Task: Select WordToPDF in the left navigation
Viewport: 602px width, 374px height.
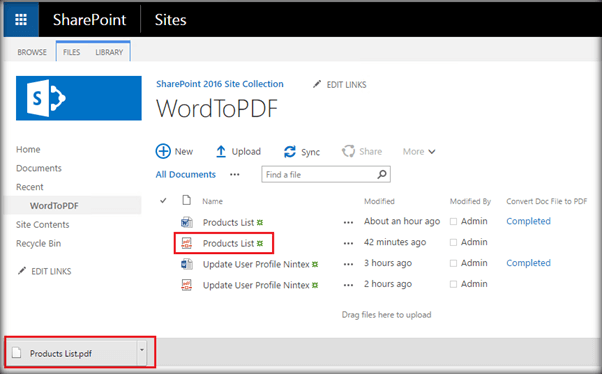Action: click(x=54, y=206)
